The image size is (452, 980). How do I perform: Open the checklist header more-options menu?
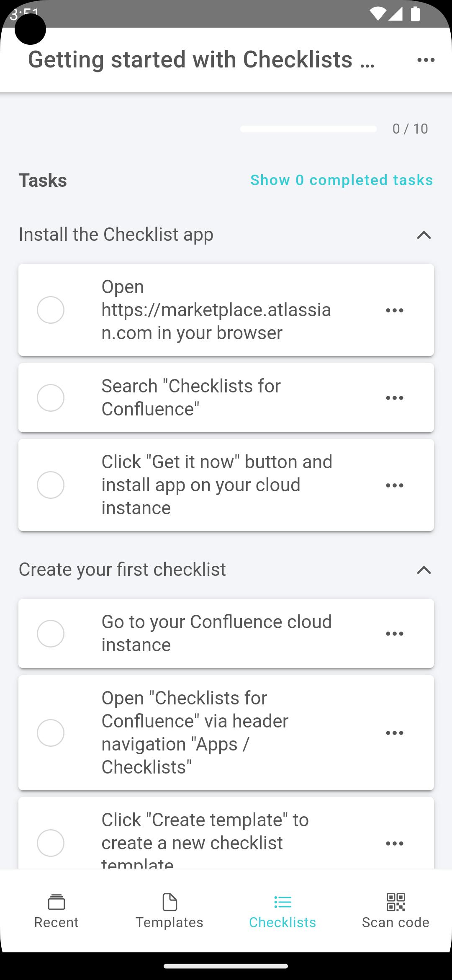pyautogui.click(x=426, y=60)
